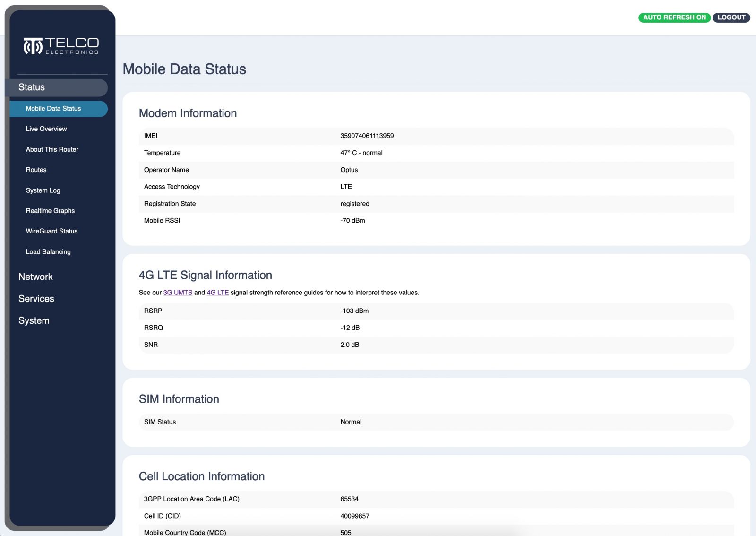This screenshot has width=756, height=536.
Task: Click the Cell Location Information heading
Action: point(202,476)
